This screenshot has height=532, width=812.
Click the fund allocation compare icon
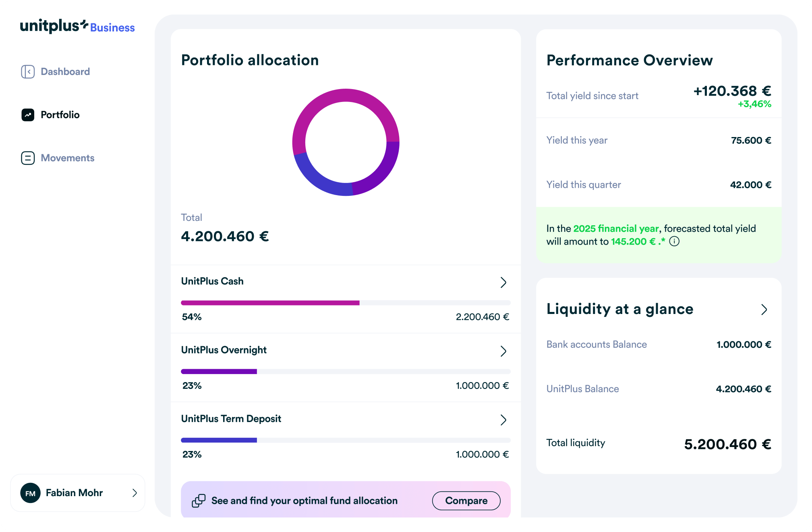tap(199, 501)
